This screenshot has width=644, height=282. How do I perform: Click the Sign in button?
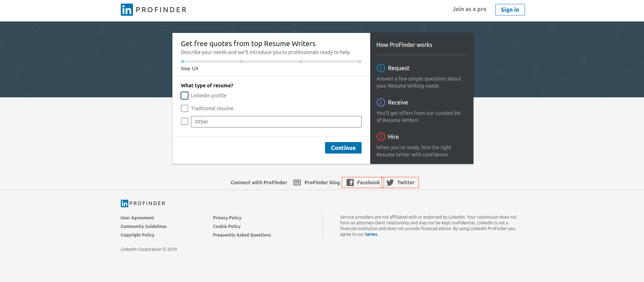[510, 10]
